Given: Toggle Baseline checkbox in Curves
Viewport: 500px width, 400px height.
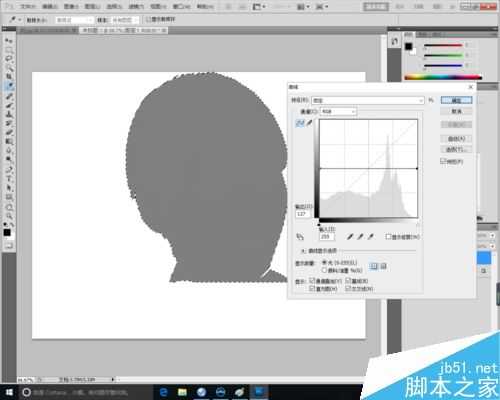Looking at the screenshot, I should coord(348,281).
